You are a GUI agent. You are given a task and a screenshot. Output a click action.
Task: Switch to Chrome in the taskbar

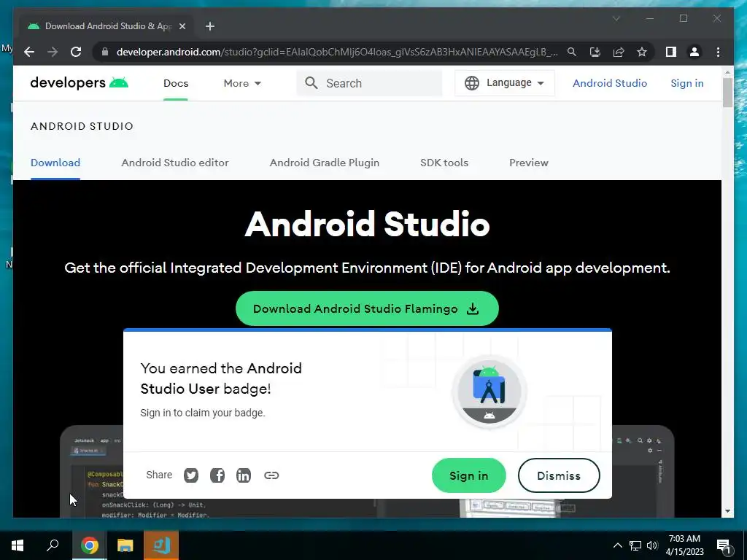click(89, 545)
